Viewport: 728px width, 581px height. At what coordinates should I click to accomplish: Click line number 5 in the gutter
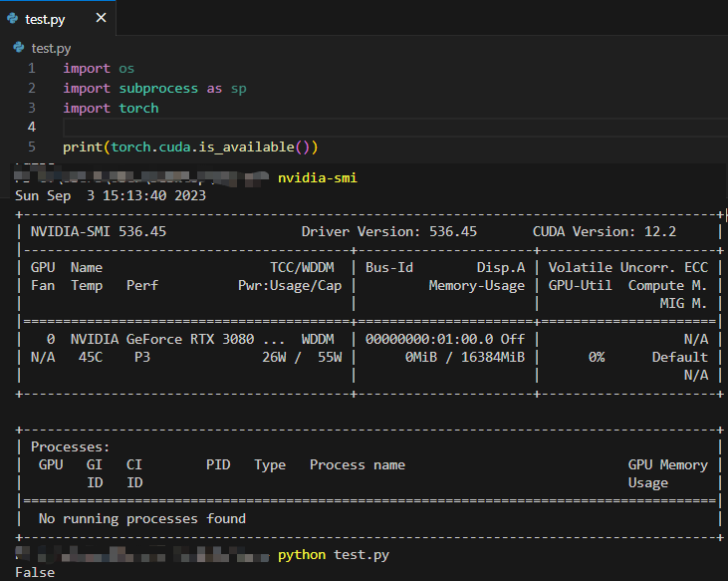[x=32, y=146]
